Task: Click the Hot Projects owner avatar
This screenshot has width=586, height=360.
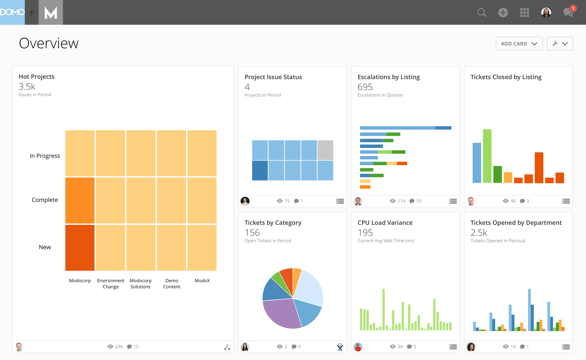Action: (19, 347)
